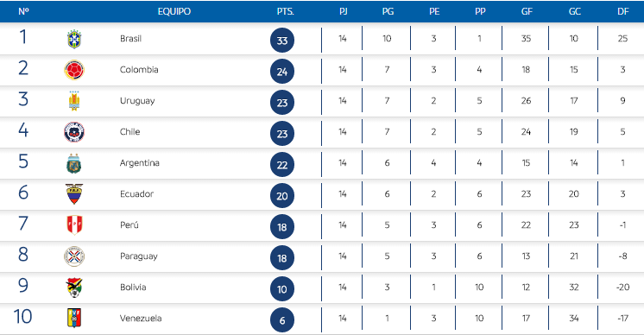Click the Chile team crest
This screenshot has width=644, height=335.
[x=74, y=132]
